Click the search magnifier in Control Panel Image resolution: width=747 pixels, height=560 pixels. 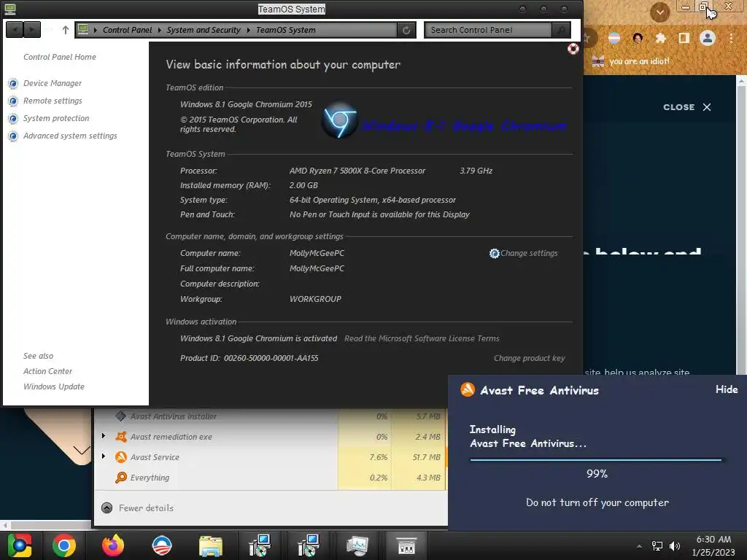click(x=561, y=30)
